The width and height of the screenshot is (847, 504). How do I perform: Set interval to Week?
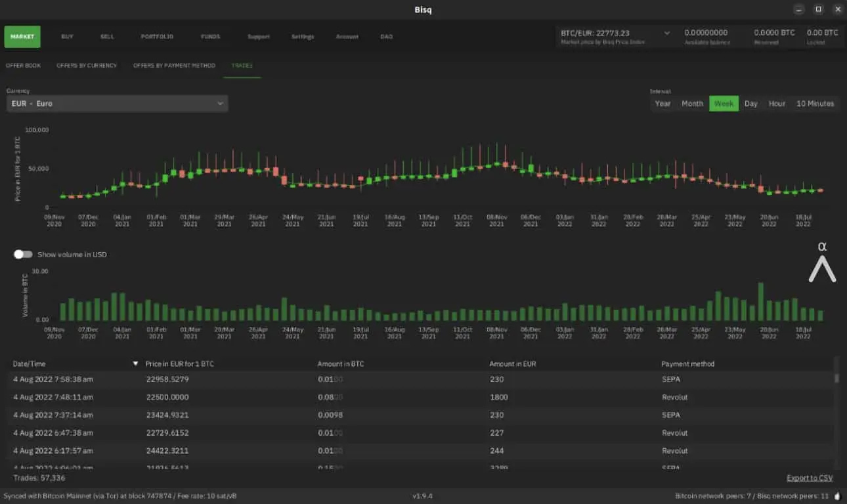(x=724, y=104)
